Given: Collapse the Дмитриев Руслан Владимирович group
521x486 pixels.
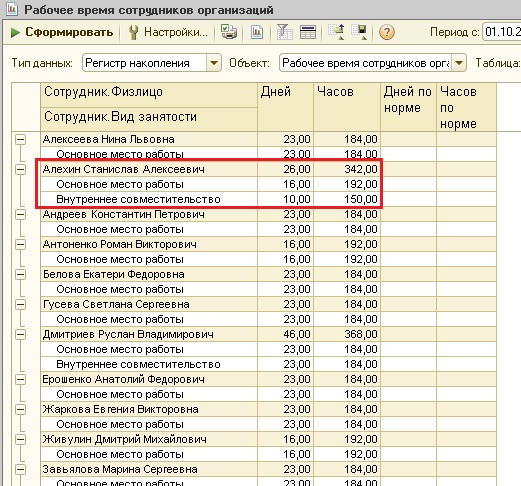Looking at the screenshot, I should pos(20,334).
